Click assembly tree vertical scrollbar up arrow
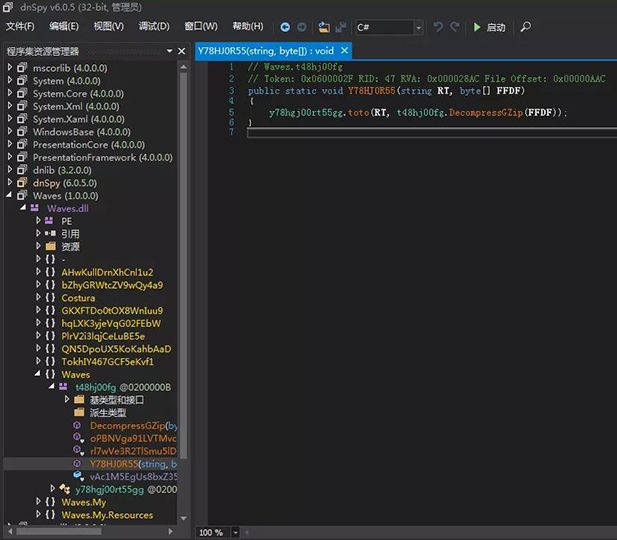This screenshot has width=617, height=540. point(183,67)
